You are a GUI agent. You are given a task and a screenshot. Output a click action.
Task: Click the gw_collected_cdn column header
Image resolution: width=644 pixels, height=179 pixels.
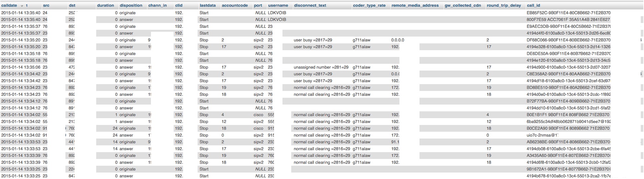(463, 6)
